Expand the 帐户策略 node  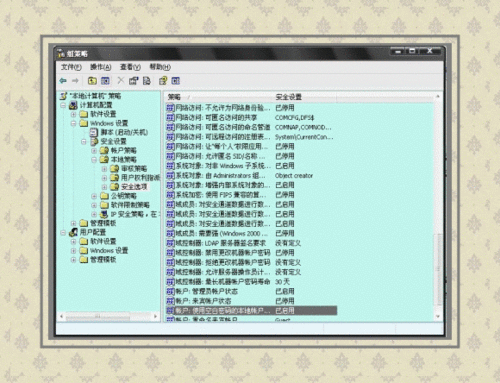(94, 151)
